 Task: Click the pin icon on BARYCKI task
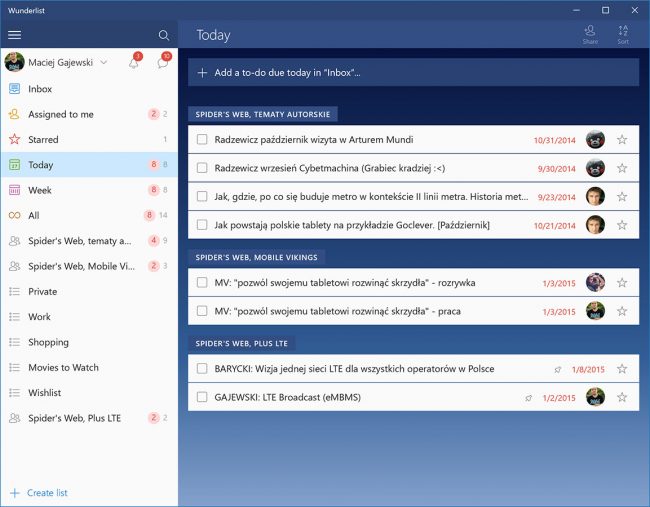coord(558,369)
